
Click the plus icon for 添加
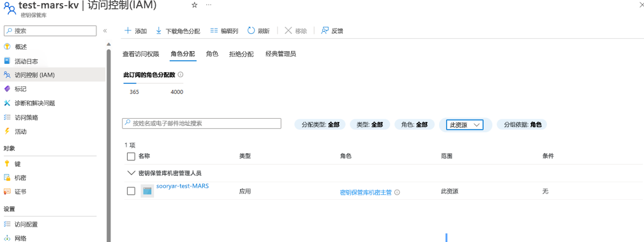128,31
